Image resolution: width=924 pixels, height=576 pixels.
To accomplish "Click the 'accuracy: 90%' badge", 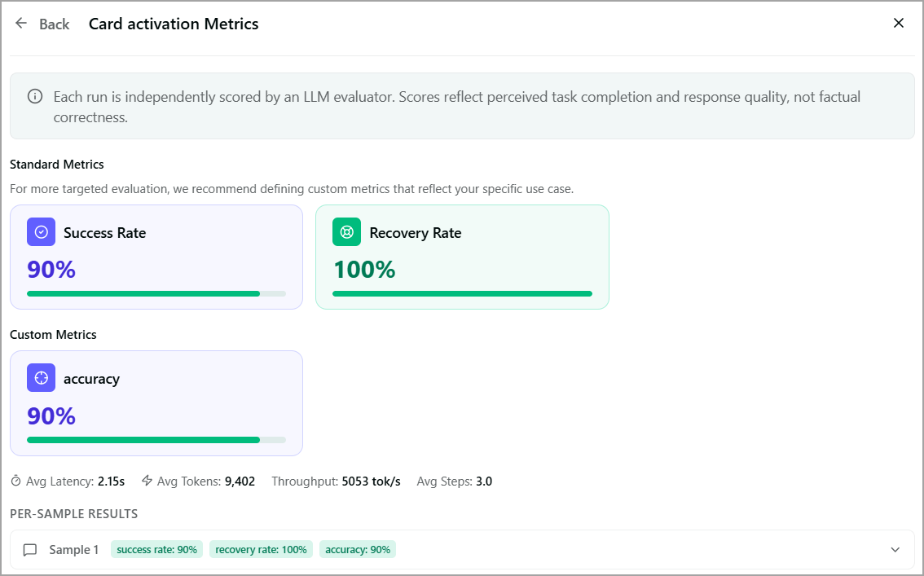I will (358, 549).
